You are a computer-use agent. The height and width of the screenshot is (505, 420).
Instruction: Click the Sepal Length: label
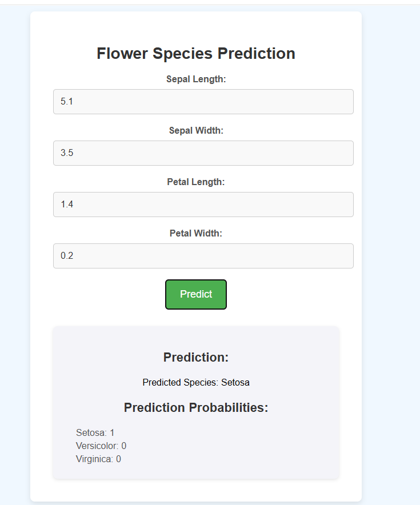196,79
